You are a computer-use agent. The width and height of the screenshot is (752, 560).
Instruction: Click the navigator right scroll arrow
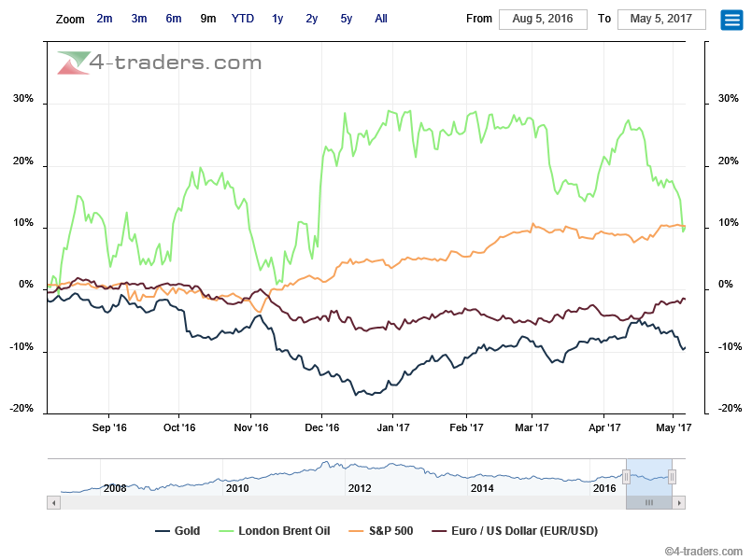678,503
